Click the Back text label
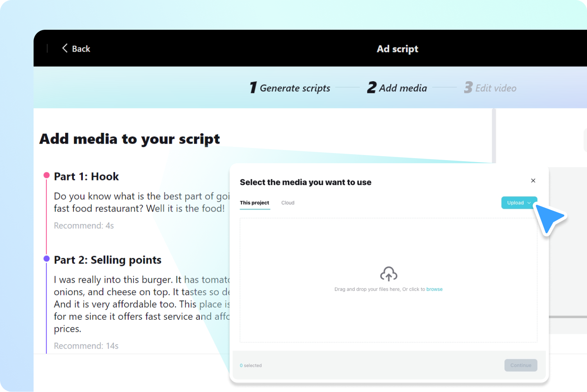Viewport: 587px width, 392px height. (x=81, y=49)
